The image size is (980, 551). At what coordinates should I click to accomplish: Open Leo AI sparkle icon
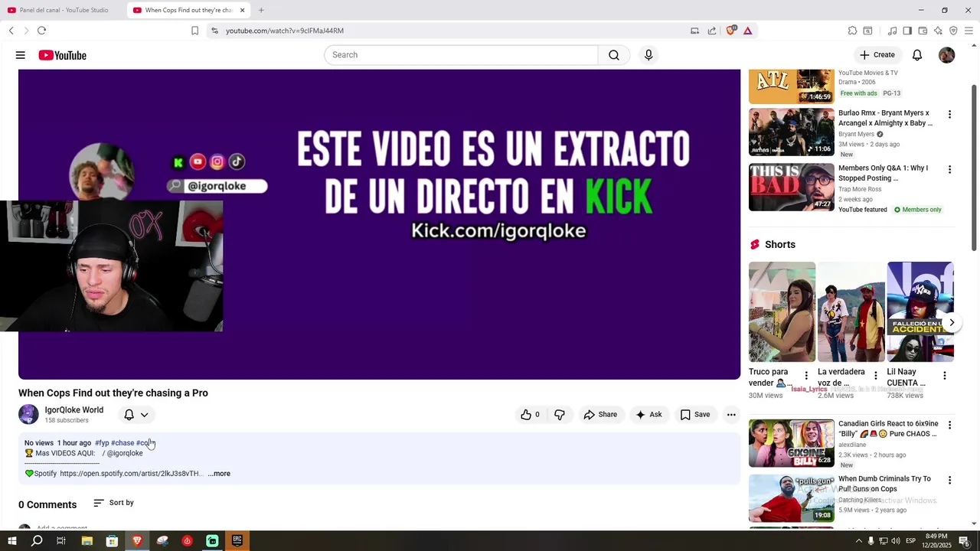[938, 31]
